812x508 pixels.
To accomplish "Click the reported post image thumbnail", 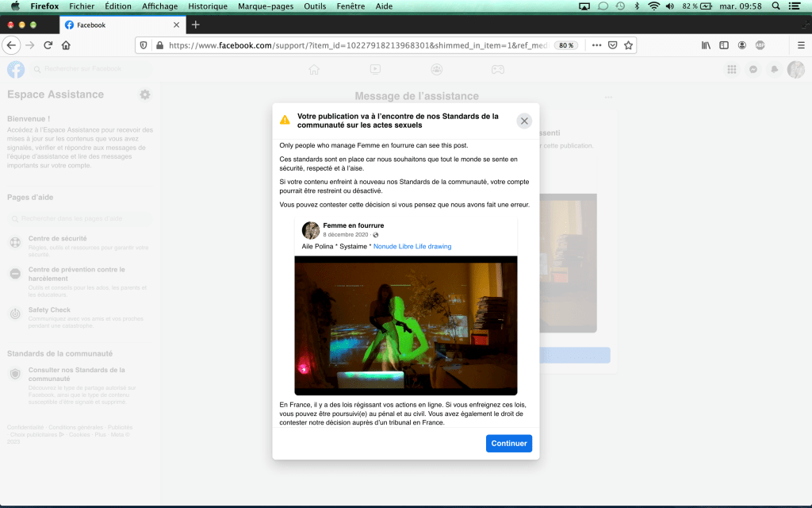I will pyautogui.click(x=405, y=325).
